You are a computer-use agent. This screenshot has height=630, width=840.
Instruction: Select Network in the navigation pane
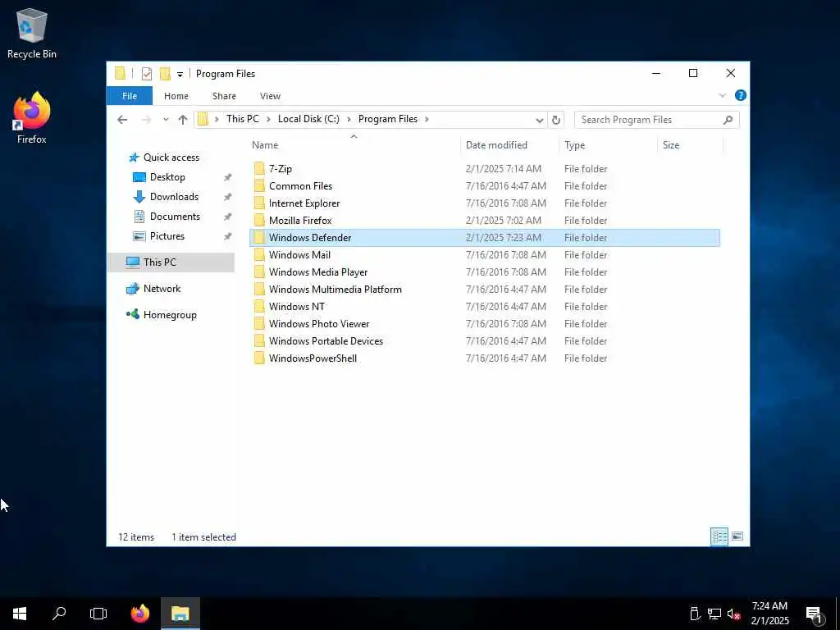click(x=162, y=289)
